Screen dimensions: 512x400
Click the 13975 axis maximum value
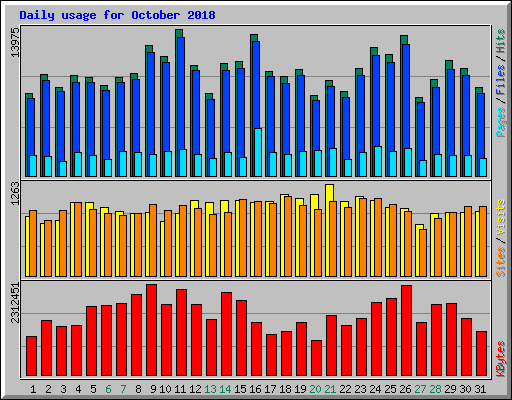[x=15, y=42]
